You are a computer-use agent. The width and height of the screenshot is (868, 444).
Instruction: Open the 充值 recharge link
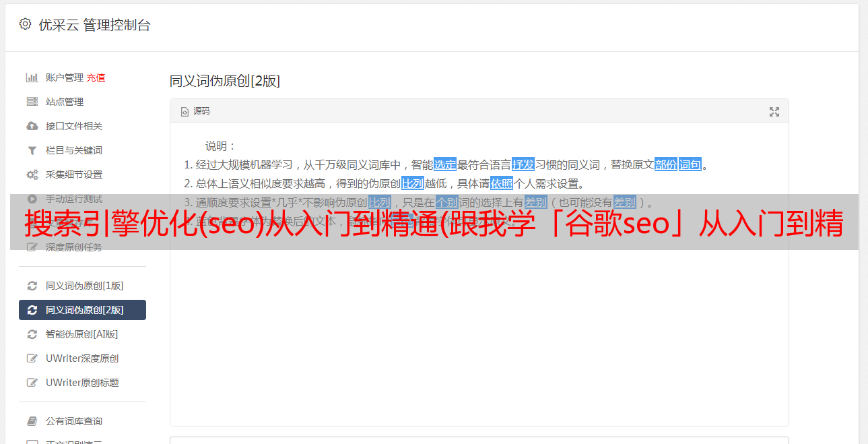(96, 77)
